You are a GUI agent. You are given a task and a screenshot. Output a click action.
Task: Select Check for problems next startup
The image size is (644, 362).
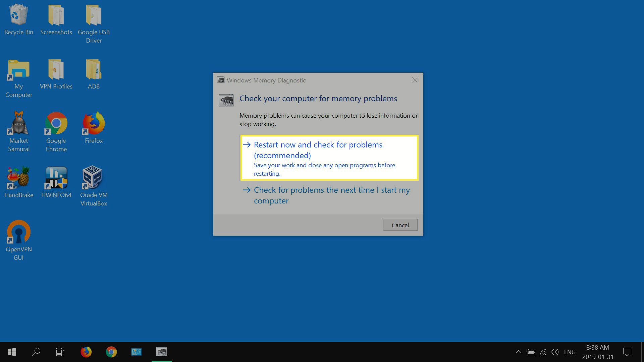331,194
